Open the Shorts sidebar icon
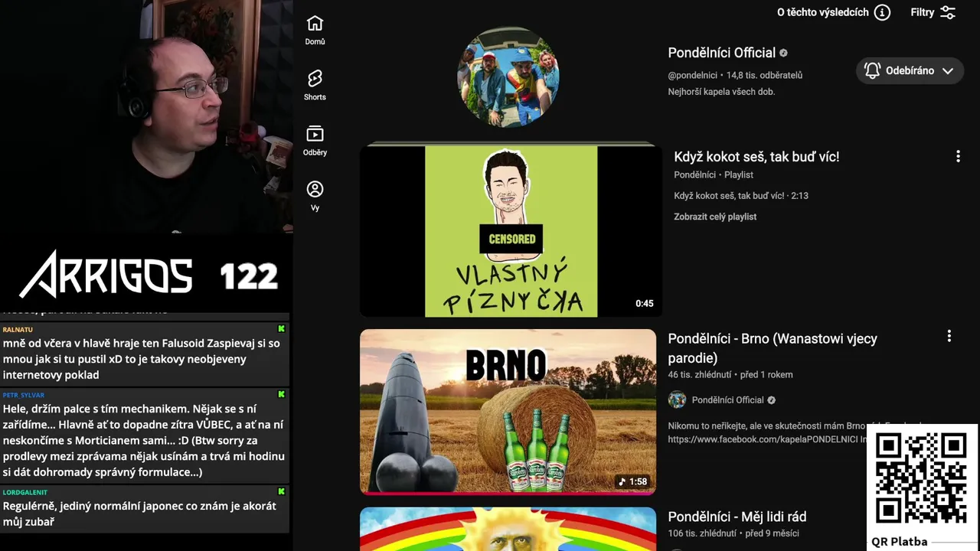The height and width of the screenshot is (551, 980). coord(315,79)
